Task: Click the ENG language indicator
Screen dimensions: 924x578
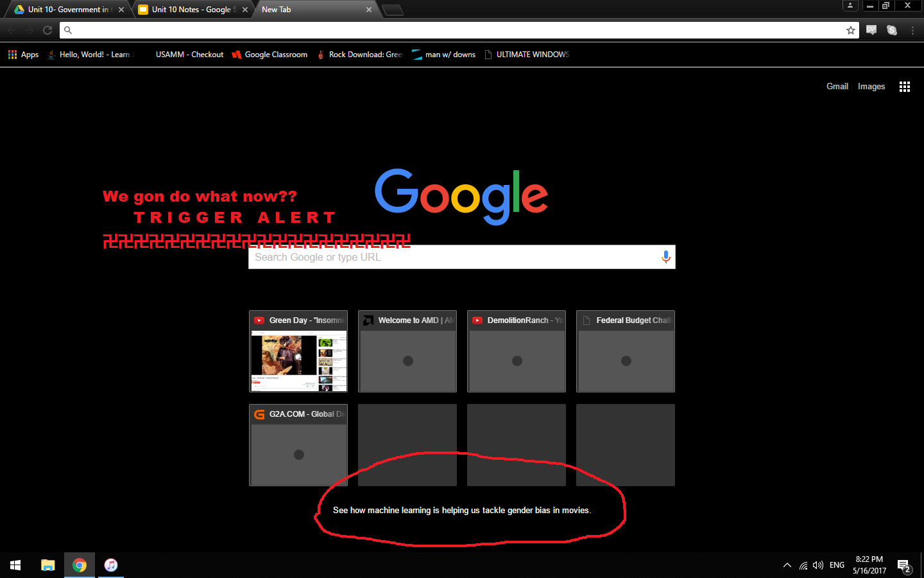Action: click(x=837, y=565)
